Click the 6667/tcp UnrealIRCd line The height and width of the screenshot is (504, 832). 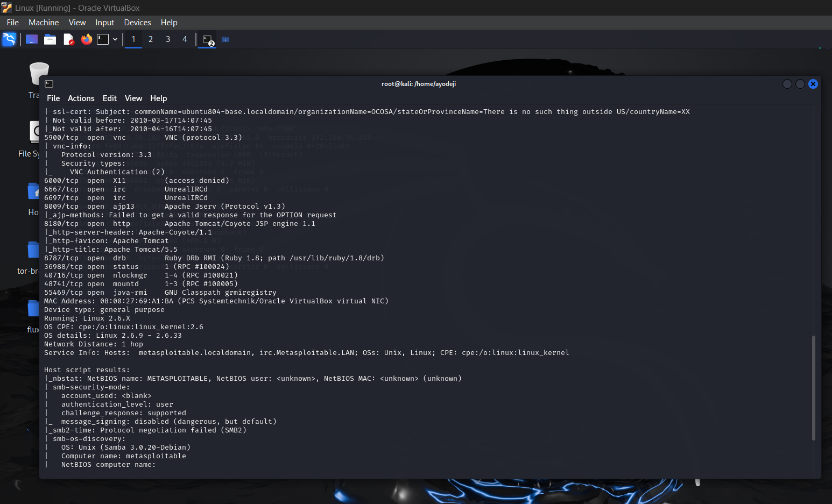(x=126, y=189)
